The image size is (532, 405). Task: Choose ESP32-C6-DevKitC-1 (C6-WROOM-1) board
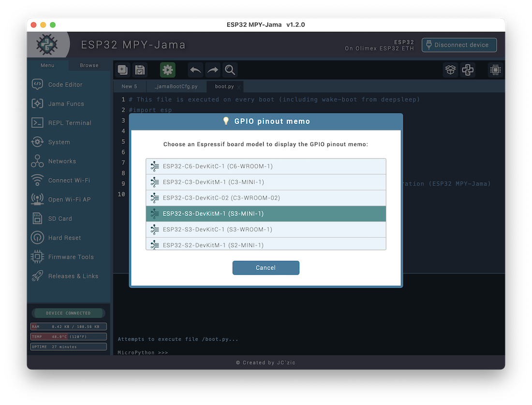click(266, 166)
